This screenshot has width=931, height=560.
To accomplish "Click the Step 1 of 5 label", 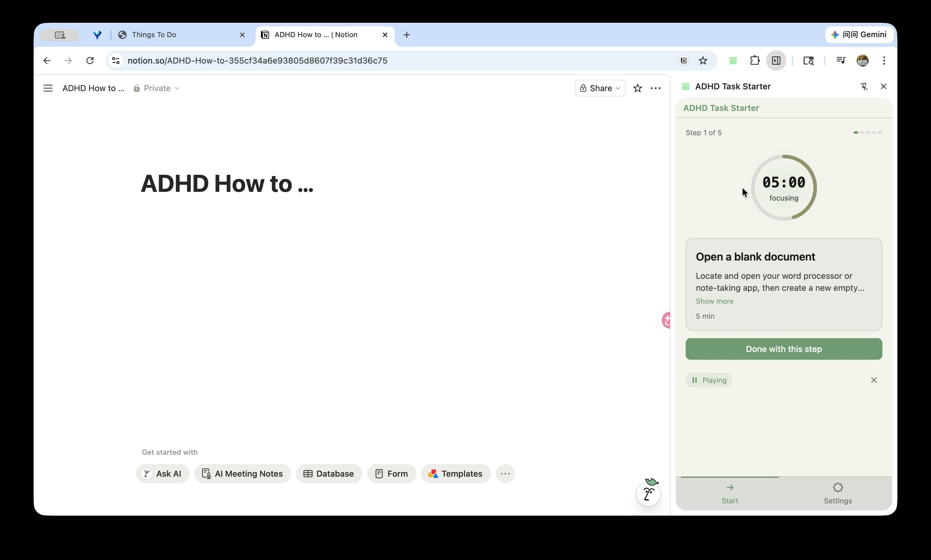I will 703,133.
